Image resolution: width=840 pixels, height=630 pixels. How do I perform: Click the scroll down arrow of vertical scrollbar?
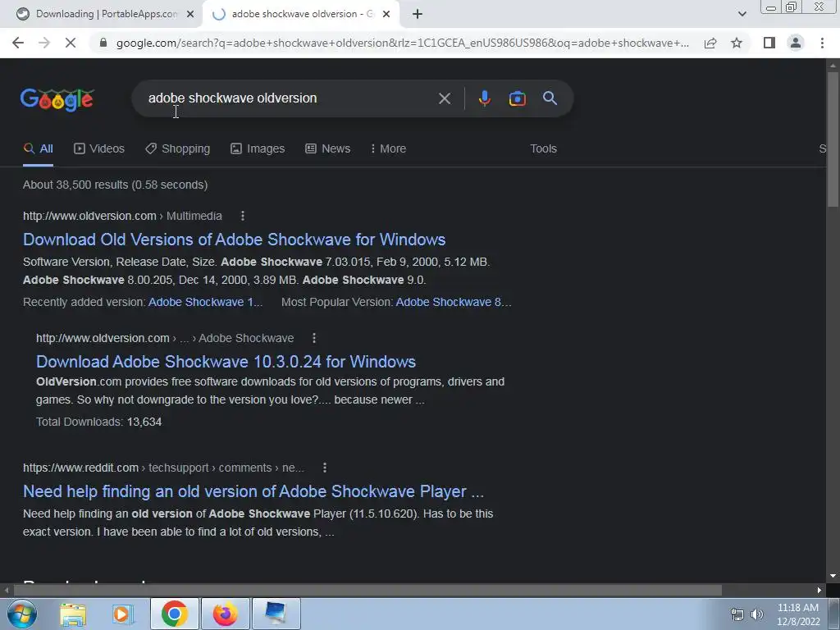833,576
